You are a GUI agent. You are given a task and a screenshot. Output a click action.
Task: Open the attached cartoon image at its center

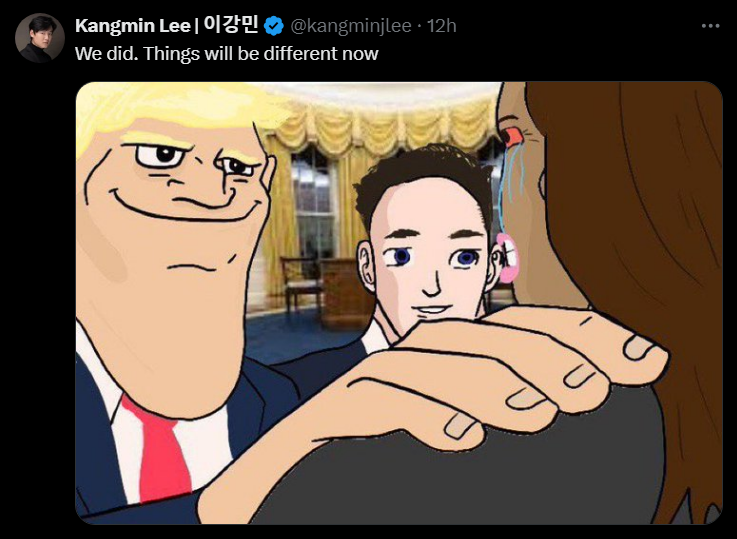click(399, 303)
